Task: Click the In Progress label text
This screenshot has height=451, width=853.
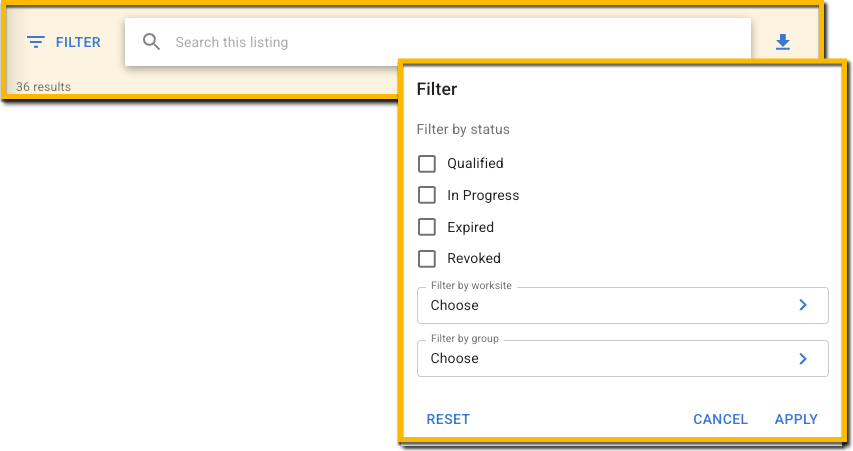Action: click(483, 195)
